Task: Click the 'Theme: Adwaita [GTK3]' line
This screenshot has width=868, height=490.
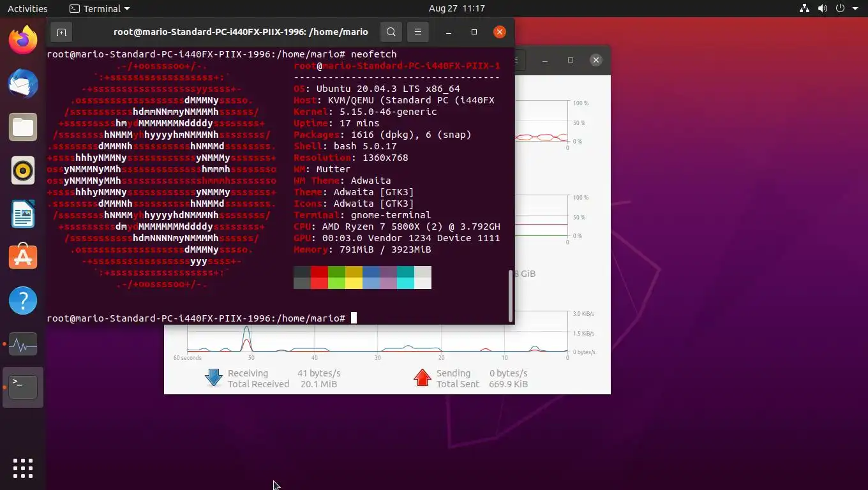Action: [x=354, y=192]
